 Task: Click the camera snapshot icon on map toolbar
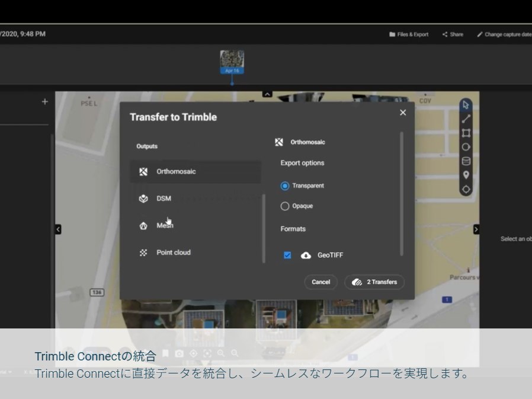coord(179,353)
